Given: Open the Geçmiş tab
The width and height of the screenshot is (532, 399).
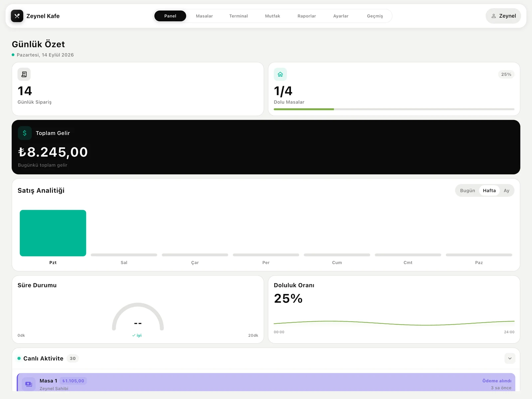Looking at the screenshot, I should pos(375,16).
